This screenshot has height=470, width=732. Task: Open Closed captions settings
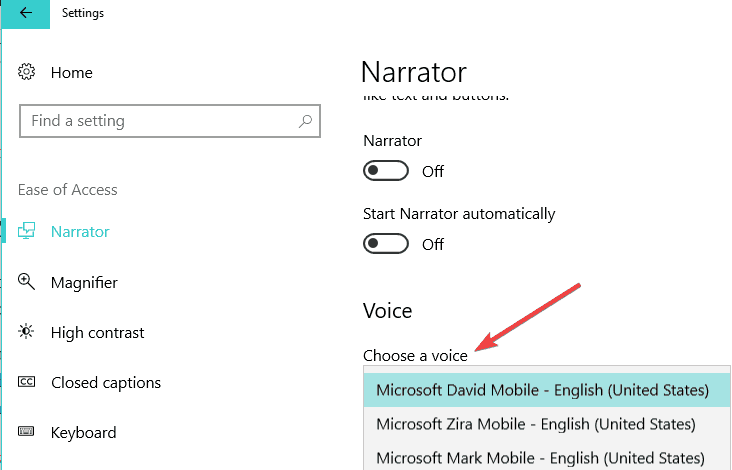point(105,383)
